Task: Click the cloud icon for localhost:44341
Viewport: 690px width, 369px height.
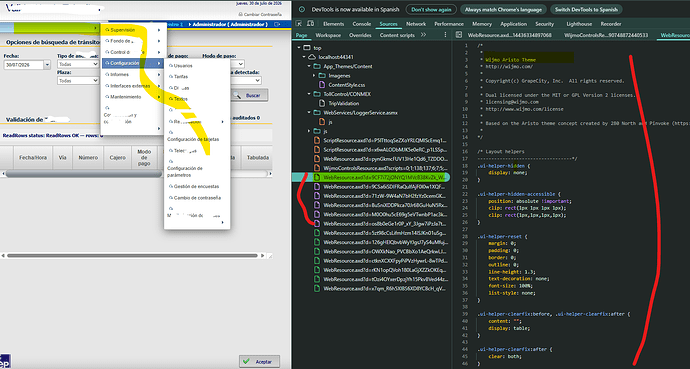Action: 312,57
